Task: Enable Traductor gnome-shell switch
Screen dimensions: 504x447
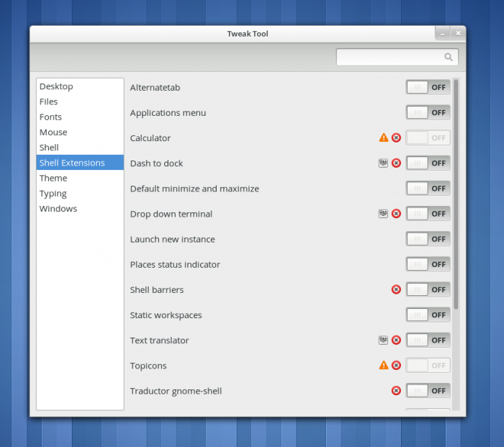Action: point(428,390)
